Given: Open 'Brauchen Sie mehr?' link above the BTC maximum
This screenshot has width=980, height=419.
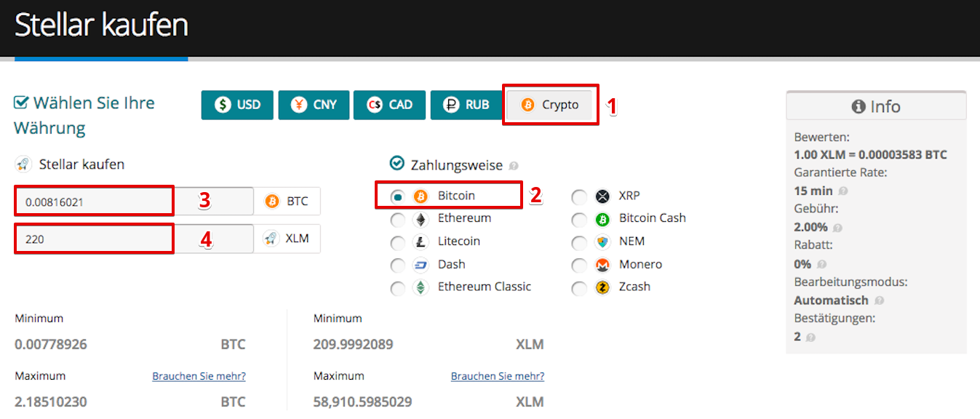Looking at the screenshot, I should point(199,376).
